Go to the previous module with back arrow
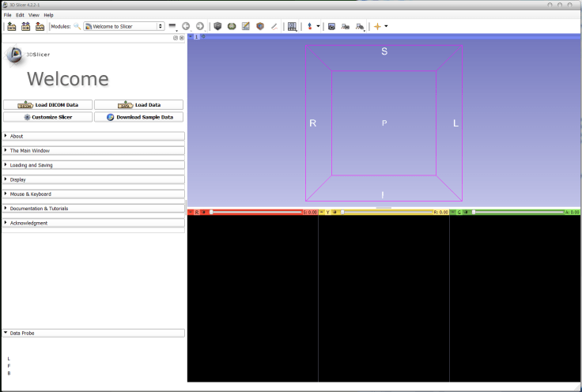The image size is (582, 392). (x=186, y=26)
